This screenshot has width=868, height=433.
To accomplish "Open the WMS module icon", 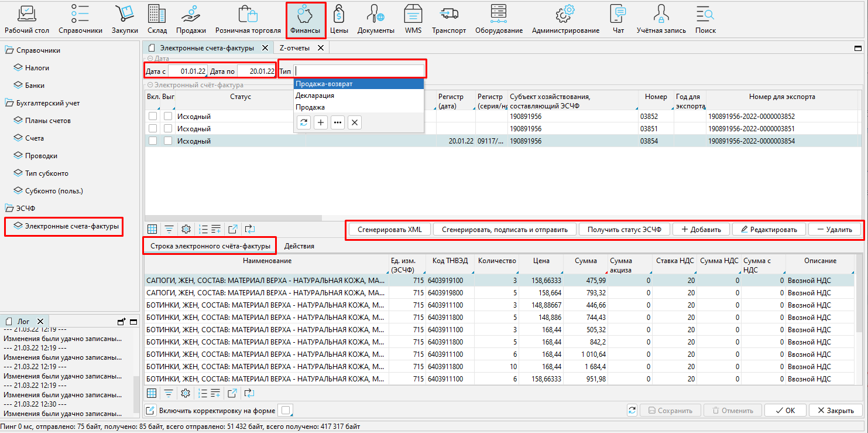I will tap(413, 19).
